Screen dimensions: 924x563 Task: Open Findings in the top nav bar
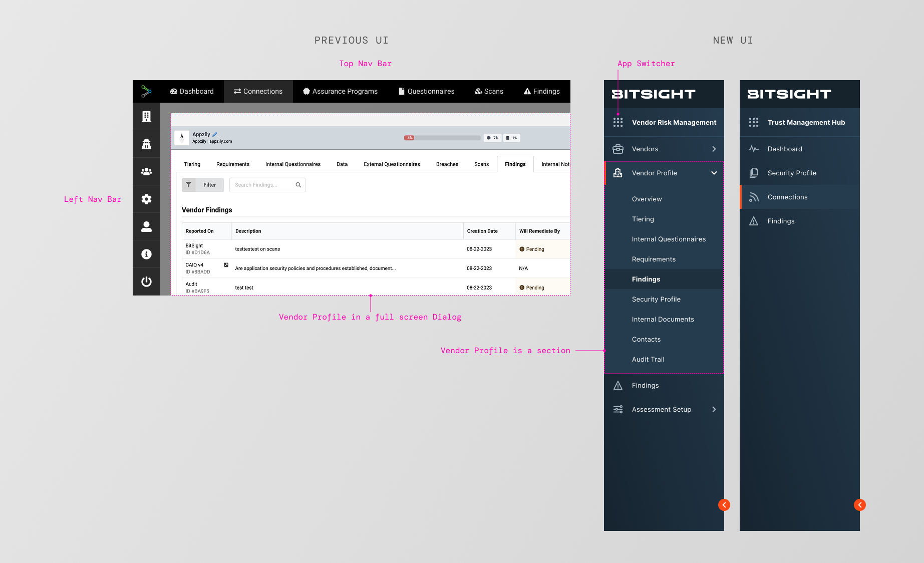tap(542, 91)
